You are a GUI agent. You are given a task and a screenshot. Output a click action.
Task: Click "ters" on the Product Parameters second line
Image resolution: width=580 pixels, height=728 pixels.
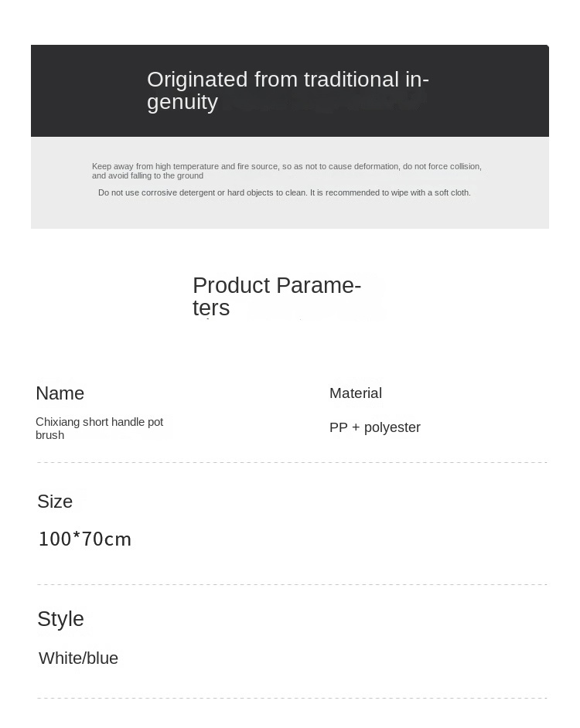click(211, 308)
